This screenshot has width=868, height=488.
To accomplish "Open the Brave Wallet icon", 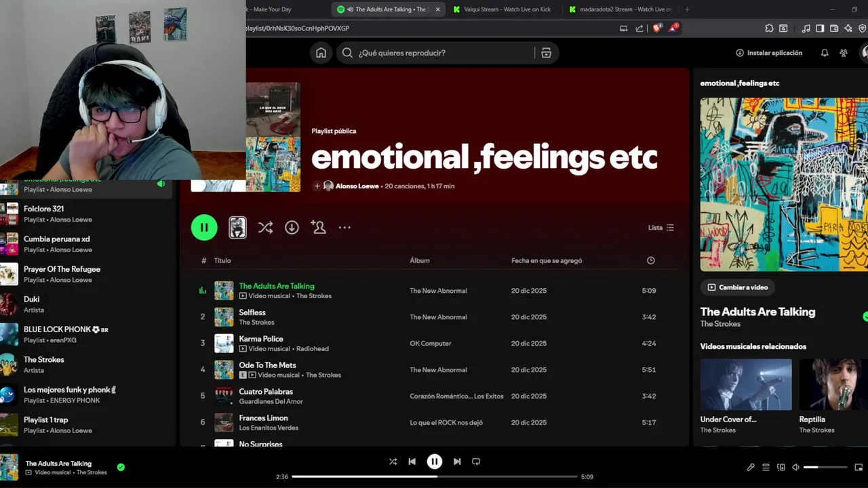I will pyautogui.click(x=834, y=28).
